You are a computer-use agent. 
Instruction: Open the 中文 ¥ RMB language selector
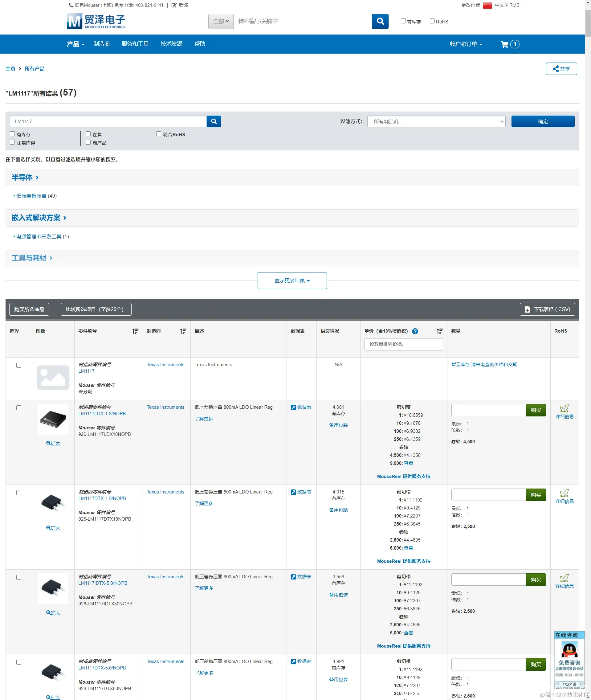coord(507,5)
